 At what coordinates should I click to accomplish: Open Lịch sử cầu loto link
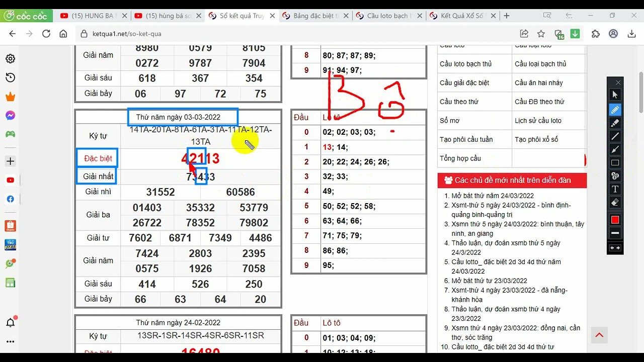pyautogui.click(x=538, y=121)
